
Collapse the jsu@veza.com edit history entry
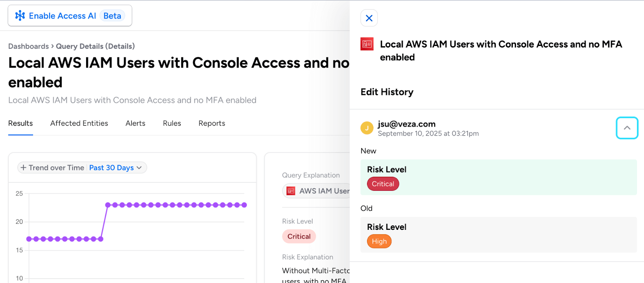(x=627, y=128)
